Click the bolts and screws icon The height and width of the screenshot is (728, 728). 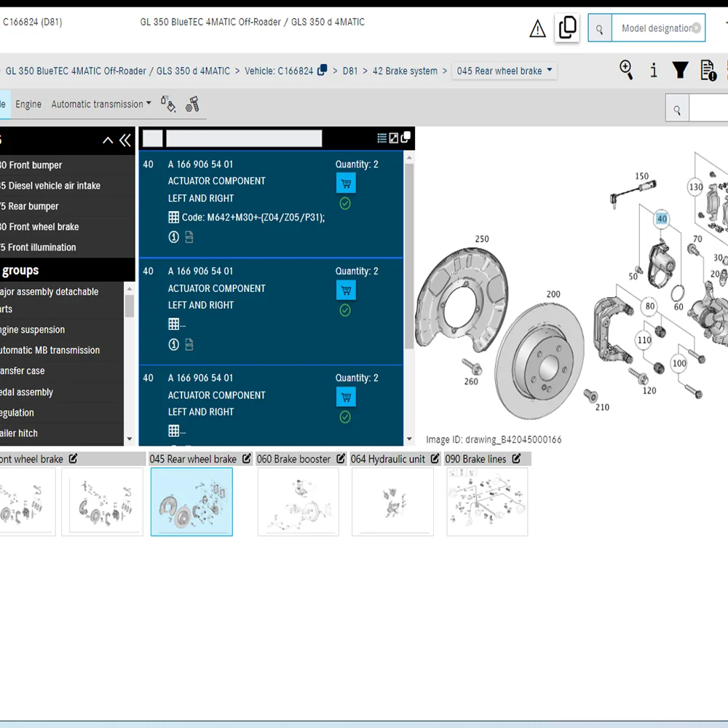pyautogui.click(x=192, y=104)
